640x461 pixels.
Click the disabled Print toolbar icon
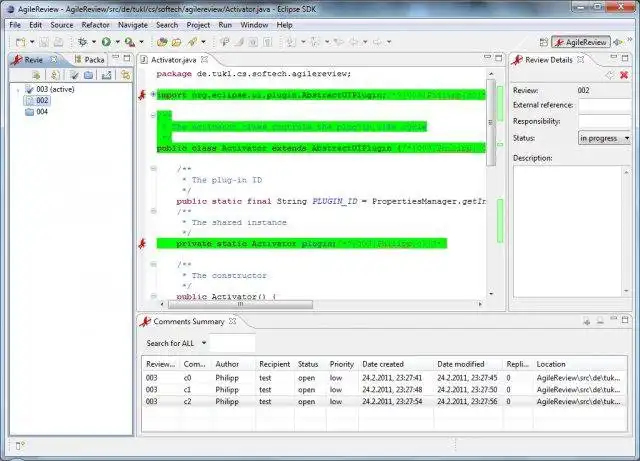click(59, 42)
